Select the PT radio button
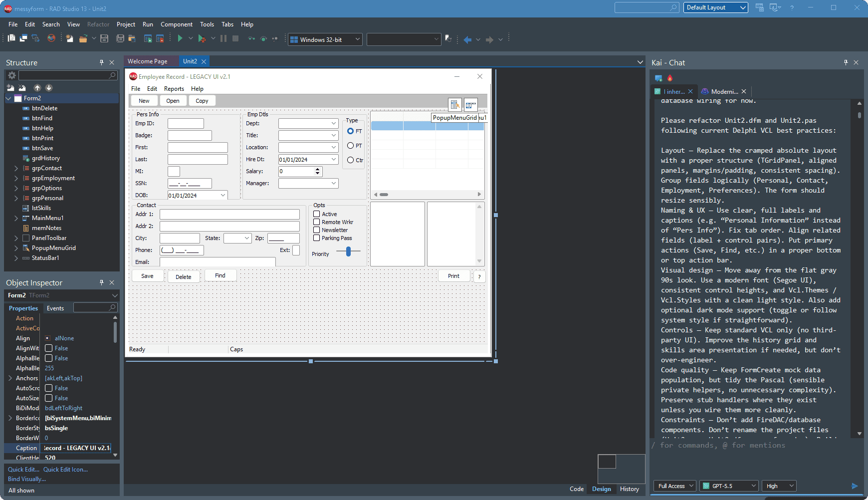 tap(350, 146)
